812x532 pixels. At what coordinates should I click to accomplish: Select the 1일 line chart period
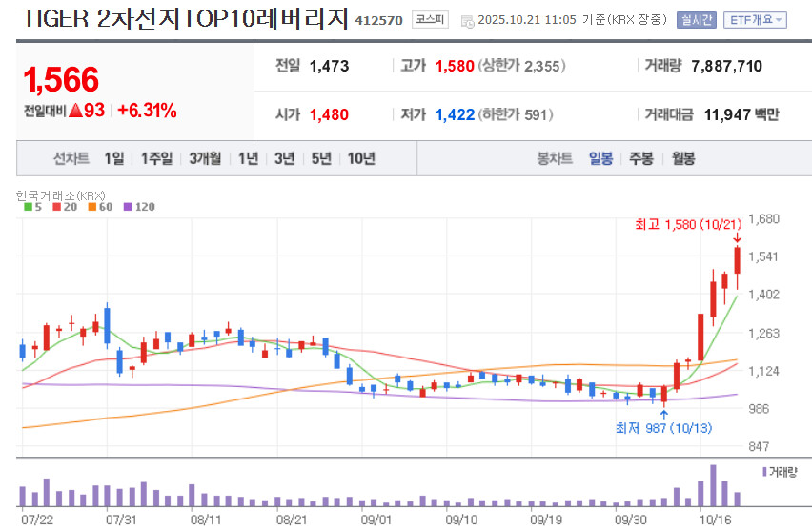point(114,158)
